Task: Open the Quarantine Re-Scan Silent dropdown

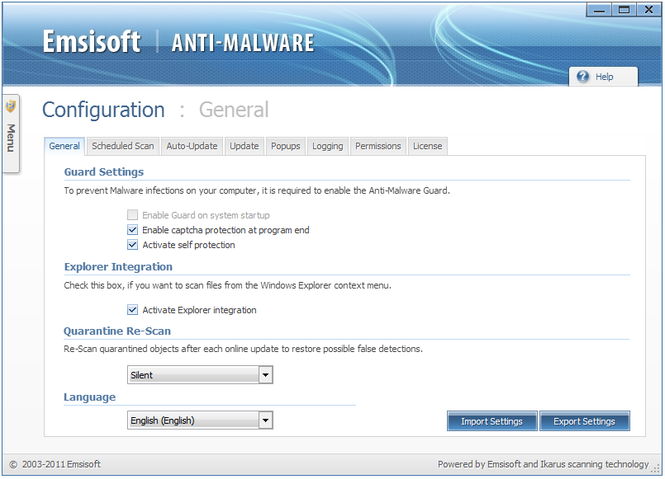Action: 200,375
